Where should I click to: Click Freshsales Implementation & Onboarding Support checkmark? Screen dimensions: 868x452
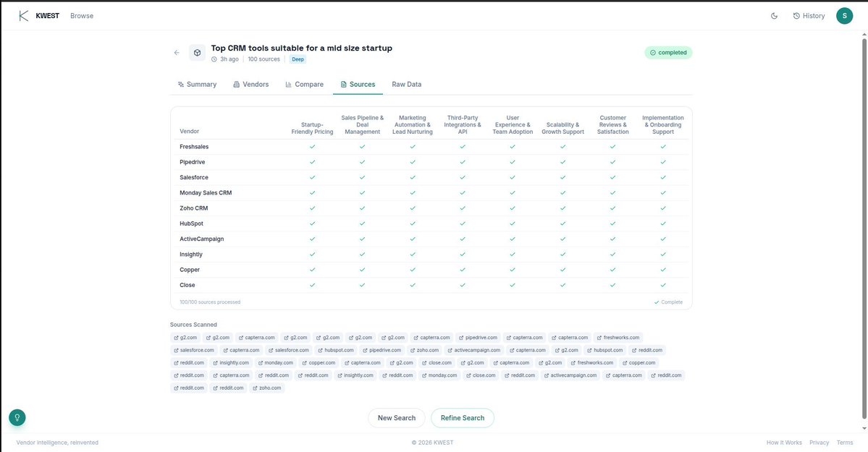pyautogui.click(x=662, y=147)
